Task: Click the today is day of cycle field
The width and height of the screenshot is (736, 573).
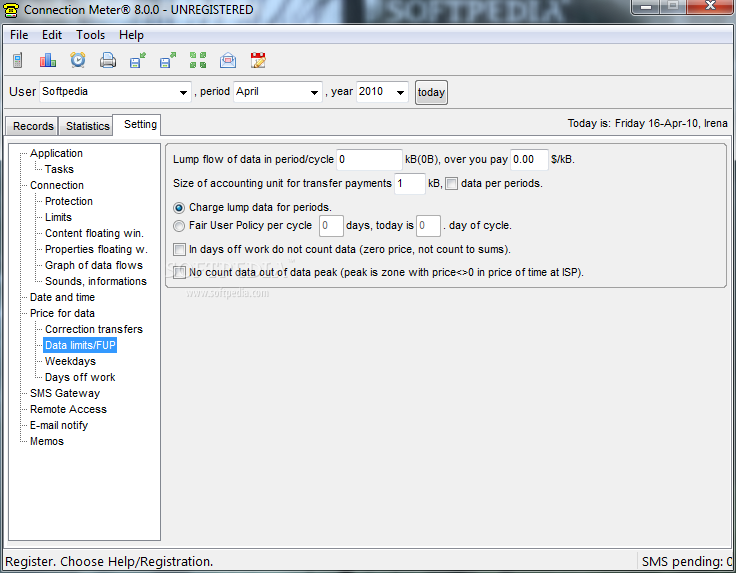Action: [x=428, y=226]
